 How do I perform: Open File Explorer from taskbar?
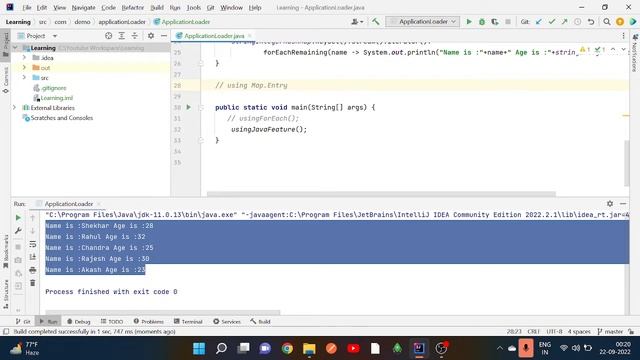pyautogui.click(x=309, y=348)
